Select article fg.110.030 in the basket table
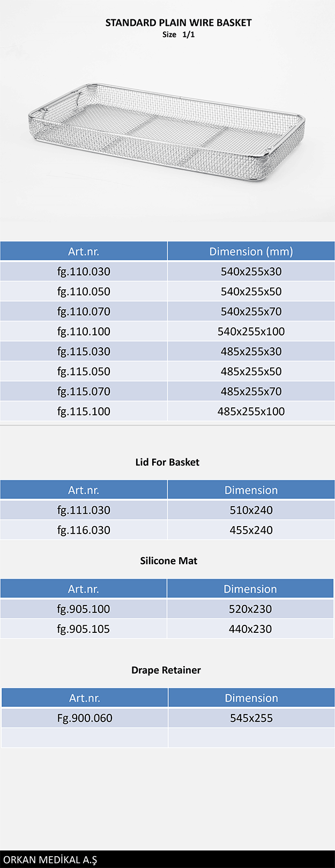 pyautogui.click(x=84, y=272)
